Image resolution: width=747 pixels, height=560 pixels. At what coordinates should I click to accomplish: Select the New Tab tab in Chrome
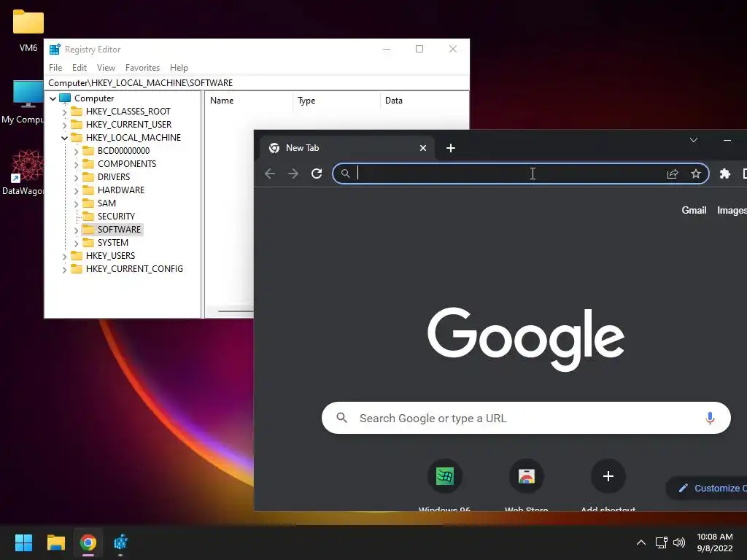point(347,148)
